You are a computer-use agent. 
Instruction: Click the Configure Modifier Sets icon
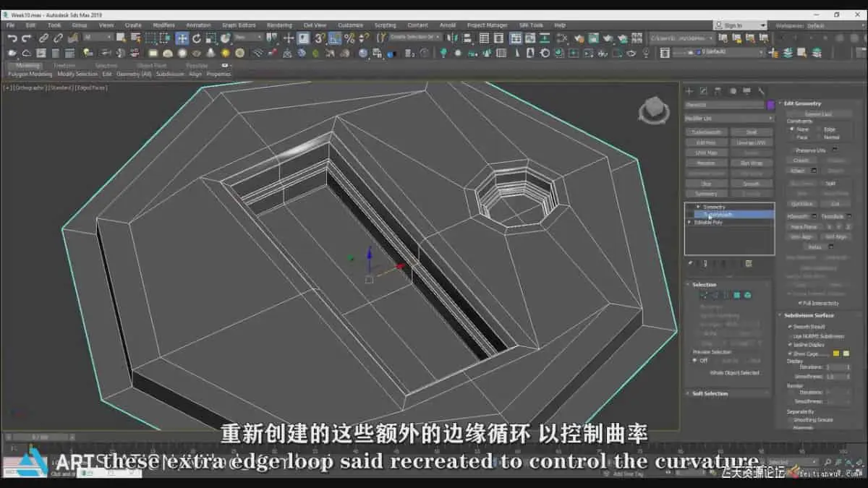[749, 264]
